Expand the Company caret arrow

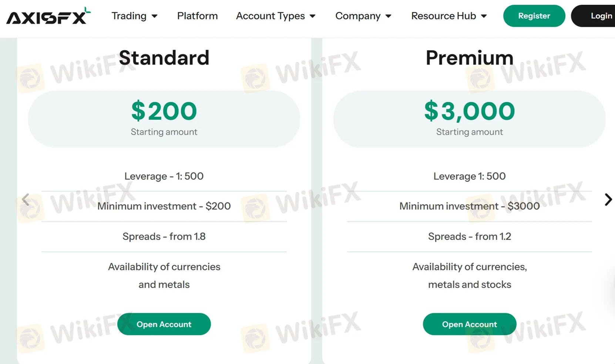388,16
